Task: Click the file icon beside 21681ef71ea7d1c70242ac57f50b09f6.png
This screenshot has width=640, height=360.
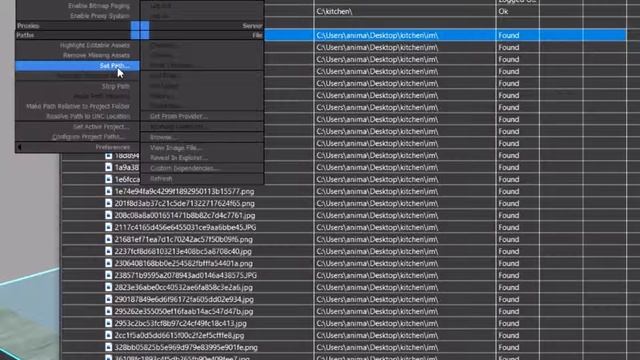Action: 108,239
